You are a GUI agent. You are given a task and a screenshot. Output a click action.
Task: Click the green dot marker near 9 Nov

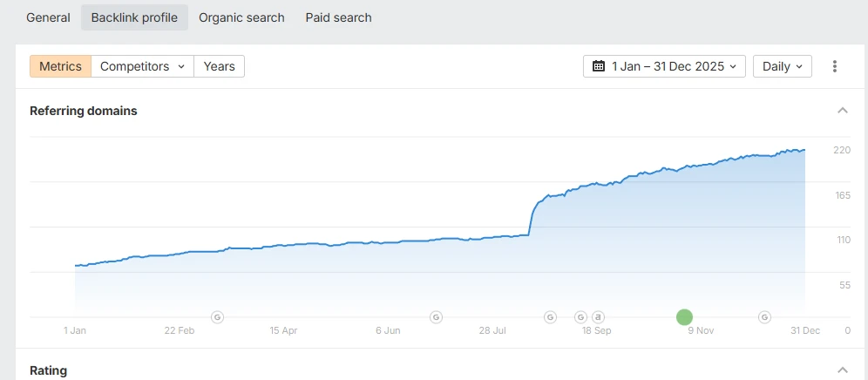pos(684,317)
